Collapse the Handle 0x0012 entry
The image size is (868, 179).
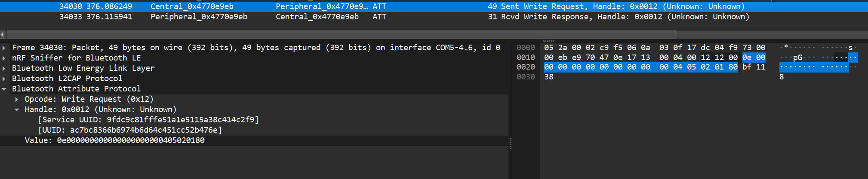(x=17, y=109)
